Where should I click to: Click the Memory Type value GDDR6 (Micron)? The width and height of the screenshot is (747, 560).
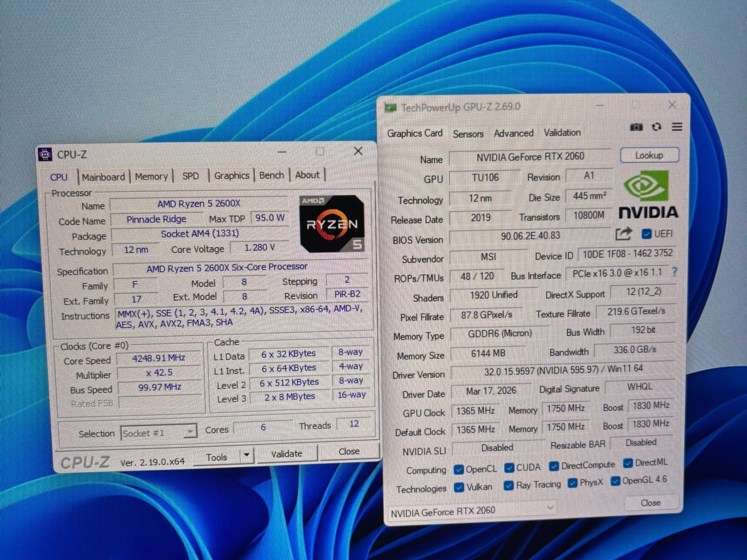pos(499,333)
